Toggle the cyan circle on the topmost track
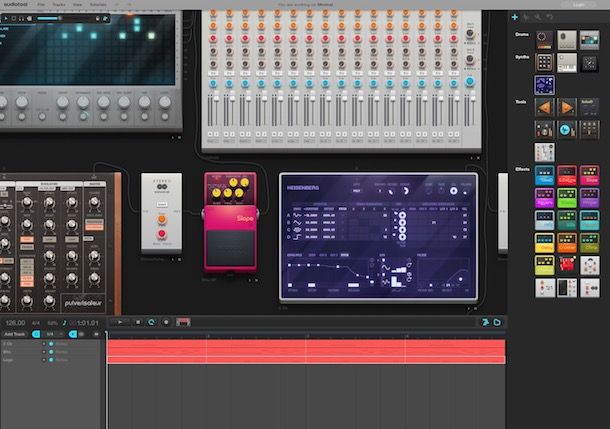 [51, 344]
